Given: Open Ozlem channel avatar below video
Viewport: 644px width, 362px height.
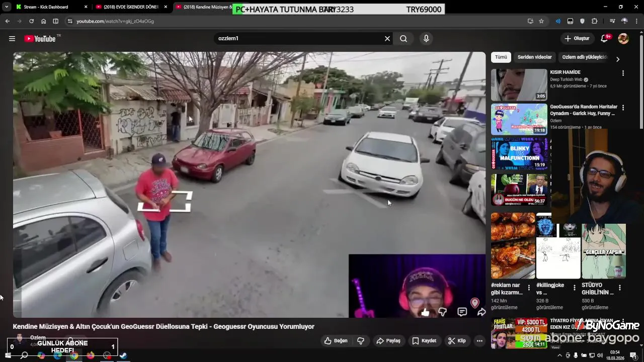Looking at the screenshot, I should (19, 340).
